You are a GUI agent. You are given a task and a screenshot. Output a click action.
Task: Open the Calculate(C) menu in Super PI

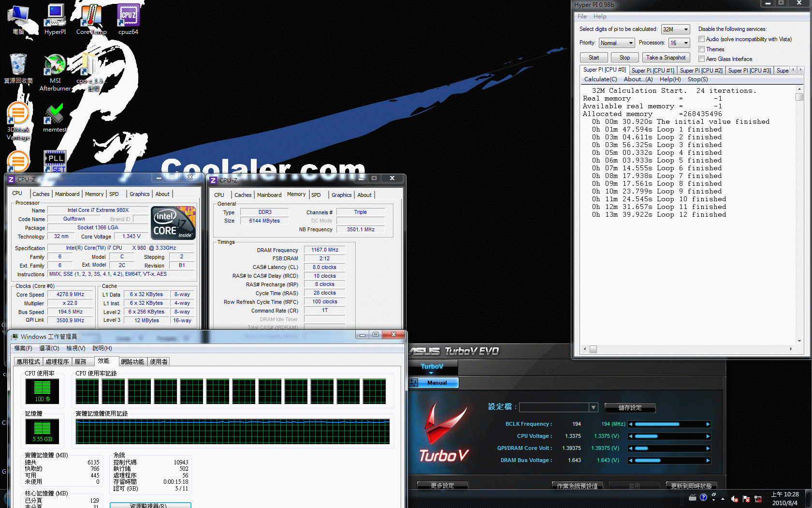coord(600,79)
